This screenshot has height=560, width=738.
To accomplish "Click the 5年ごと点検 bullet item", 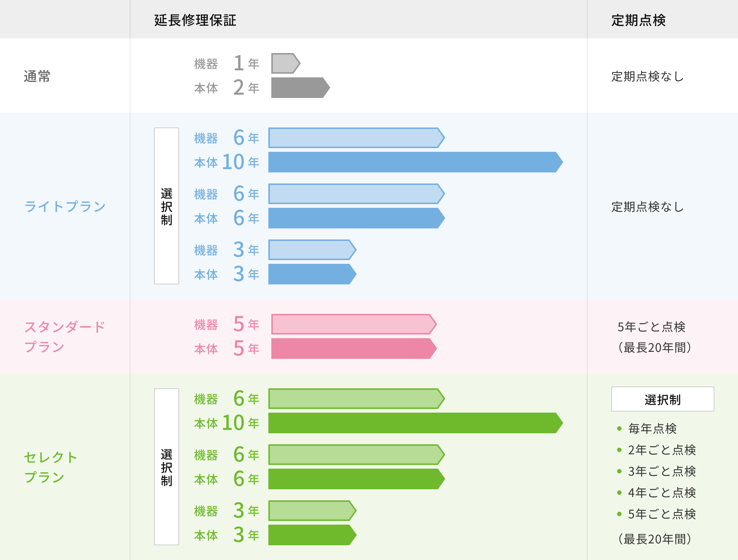I will [x=656, y=514].
